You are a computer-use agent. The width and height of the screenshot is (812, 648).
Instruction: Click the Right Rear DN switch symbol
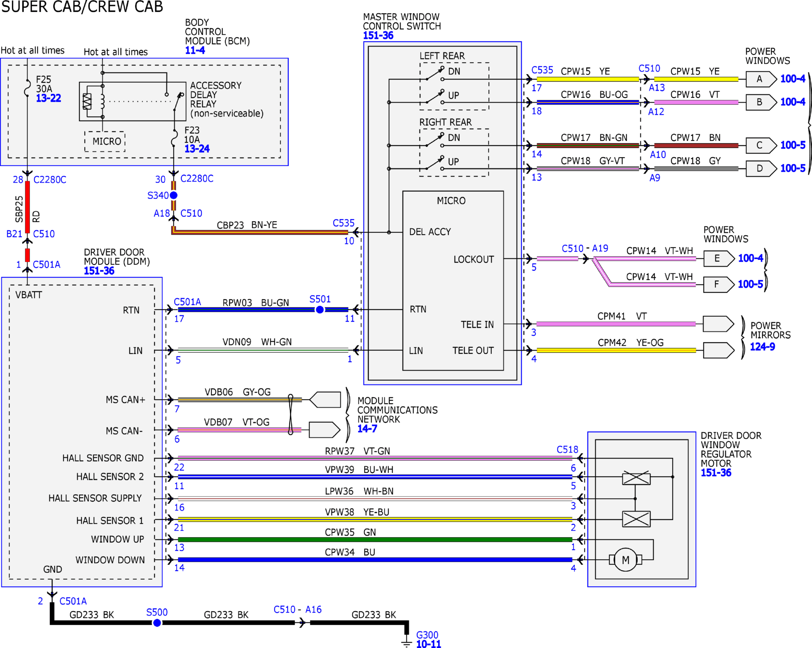(x=435, y=140)
